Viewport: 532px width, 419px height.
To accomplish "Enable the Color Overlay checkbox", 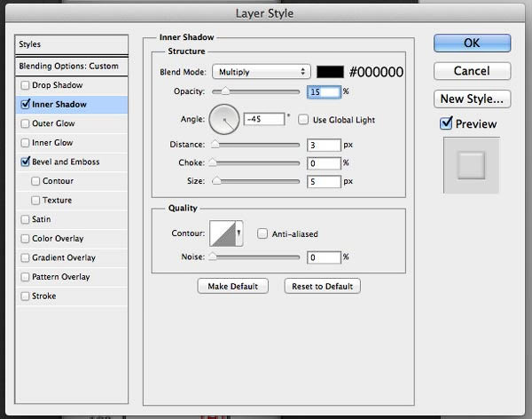I will (25, 239).
